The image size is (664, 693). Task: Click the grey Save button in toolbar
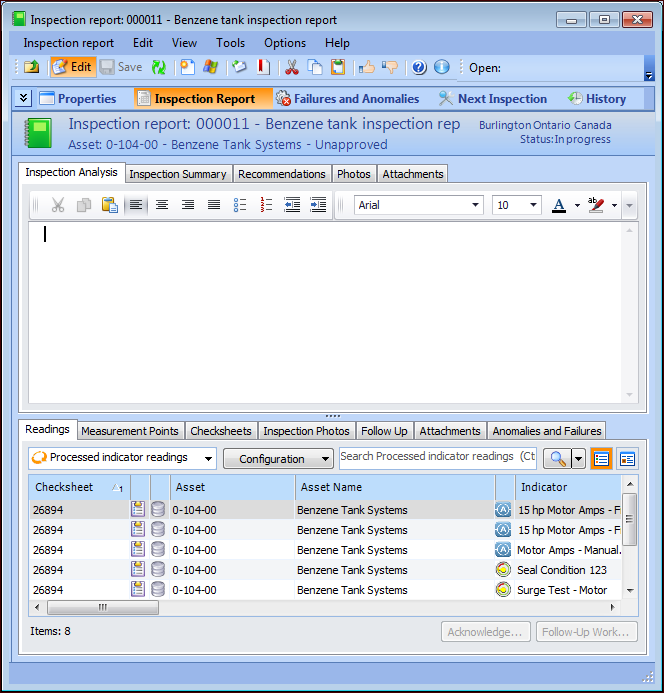coord(121,67)
